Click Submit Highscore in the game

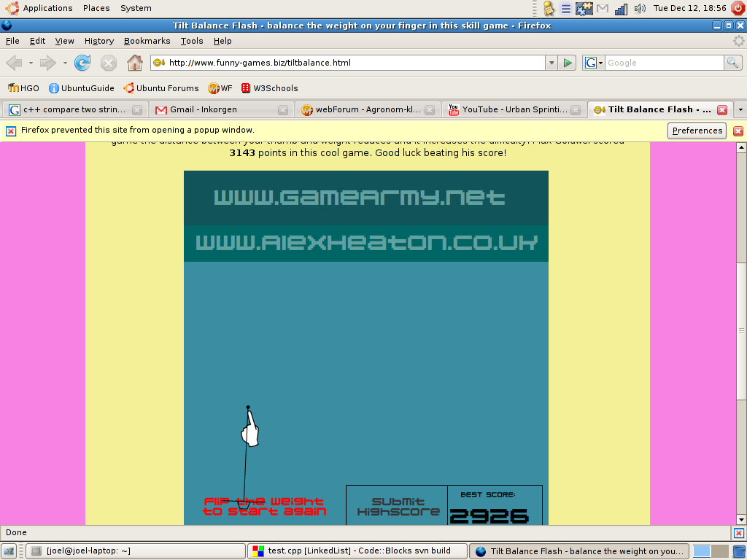coord(398,507)
